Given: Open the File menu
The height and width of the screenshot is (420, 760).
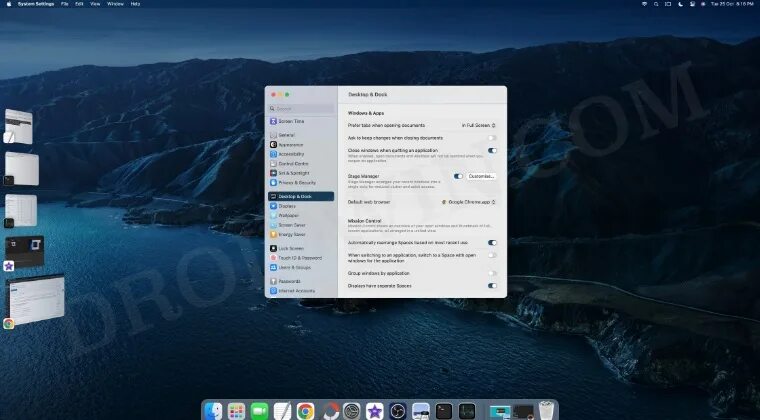Looking at the screenshot, I should (x=64, y=4).
